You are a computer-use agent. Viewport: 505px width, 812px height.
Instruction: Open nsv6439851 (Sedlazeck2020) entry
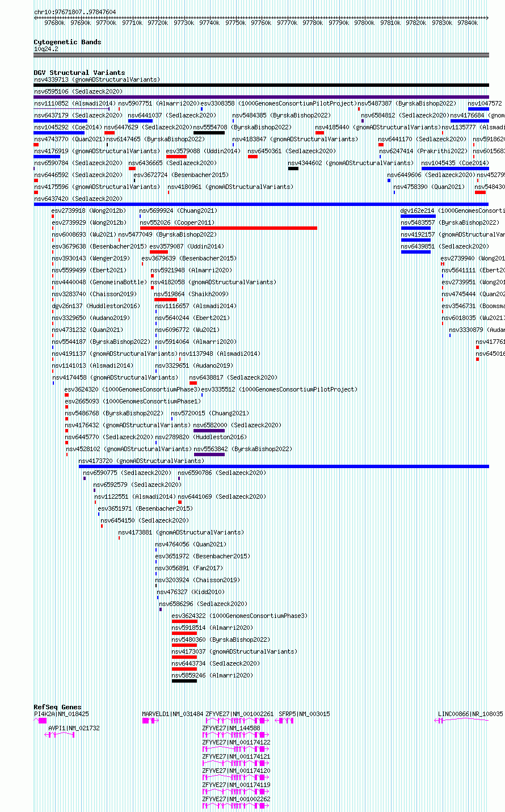(445, 246)
